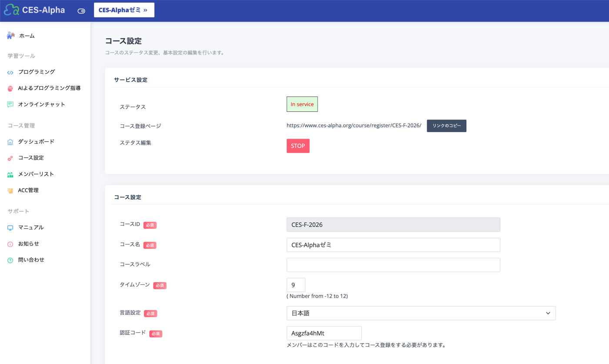Go to ダッシュボード
This screenshot has height=364, width=609.
[37, 141]
